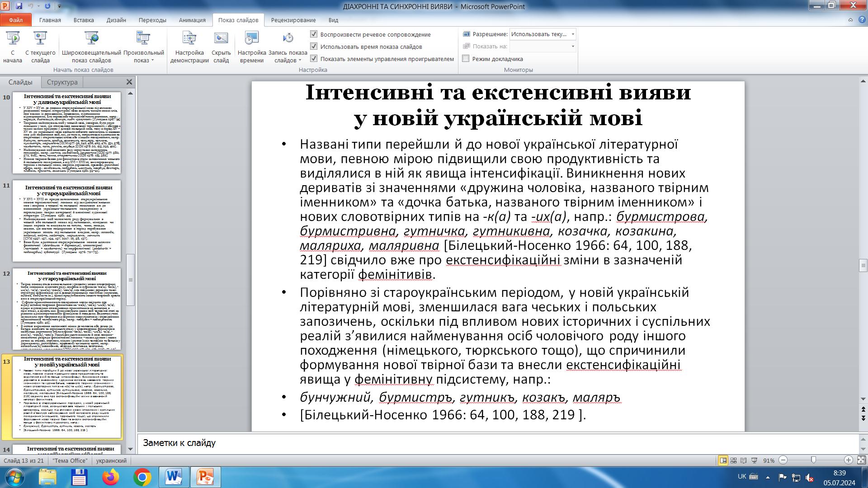This screenshot has height=488, width=868.
Task: Open broadcast slide show option
Action: point(91,38)
